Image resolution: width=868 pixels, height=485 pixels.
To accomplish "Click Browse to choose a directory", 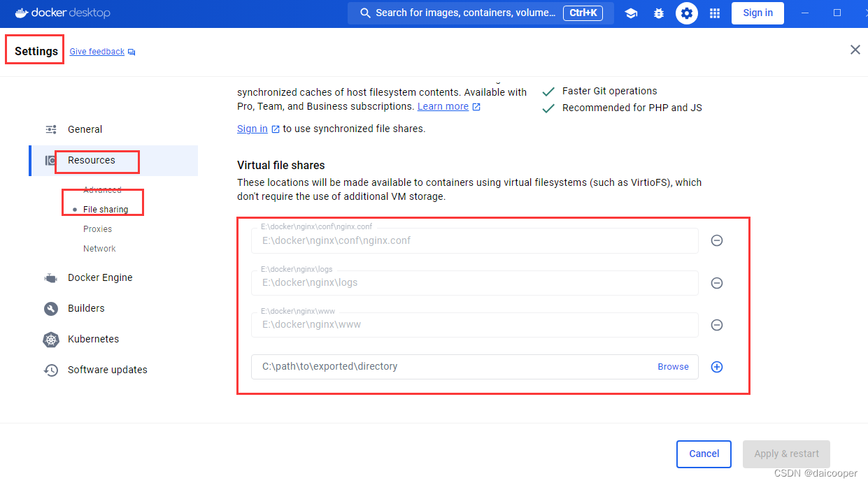I will (x=673, y=367).
